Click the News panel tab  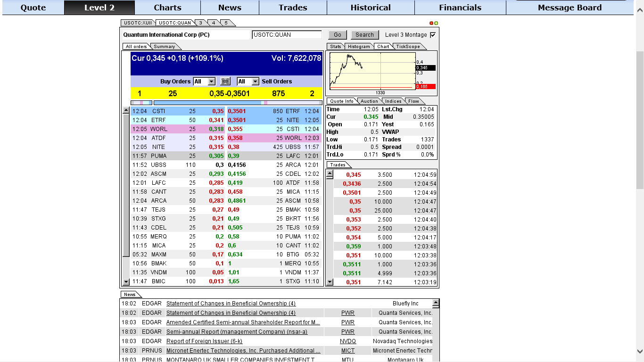(x=130, y=294)
